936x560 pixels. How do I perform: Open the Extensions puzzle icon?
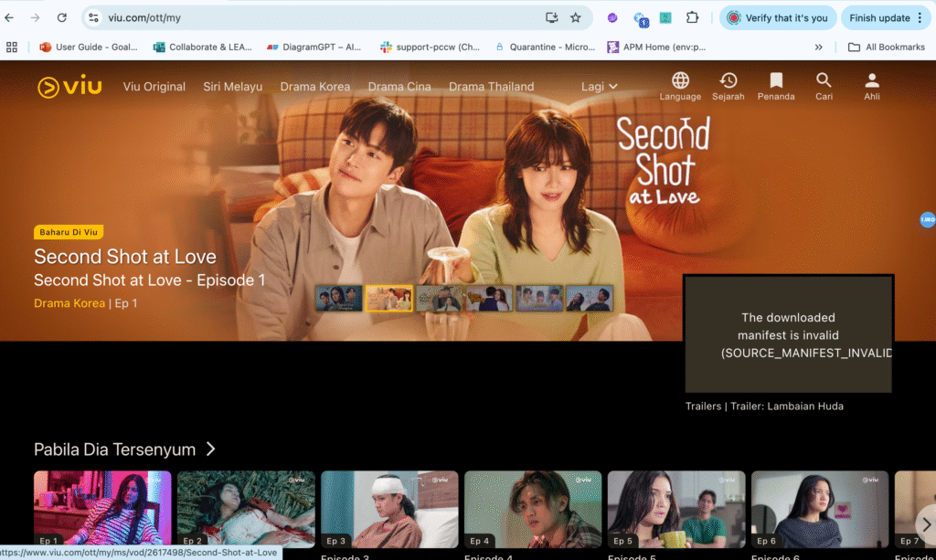pyautogui.click(x=692, y=18)
